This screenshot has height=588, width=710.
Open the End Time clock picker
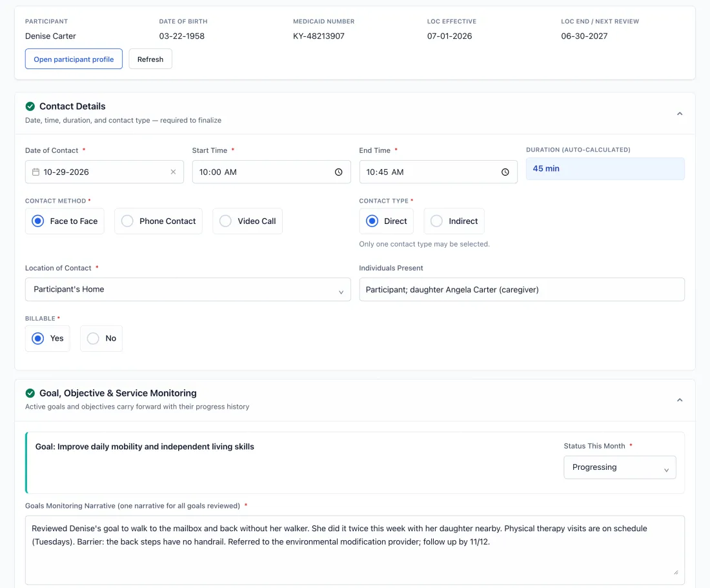505,172
